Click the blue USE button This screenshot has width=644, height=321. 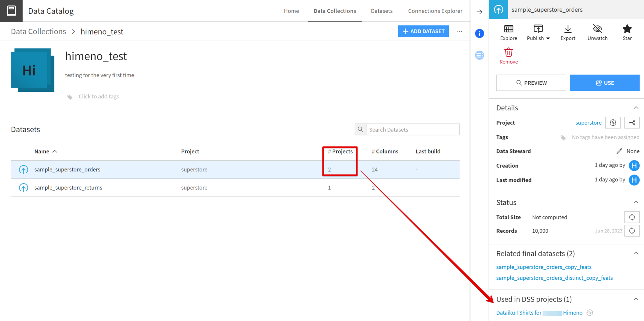pos(604,83)
